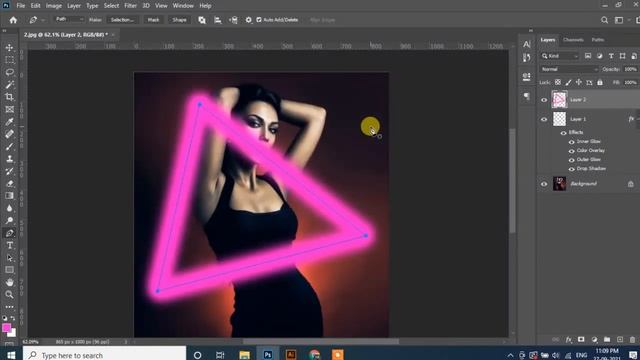640x360 pixels.
Task: Open the Layer menu
Action: point(73,6)
